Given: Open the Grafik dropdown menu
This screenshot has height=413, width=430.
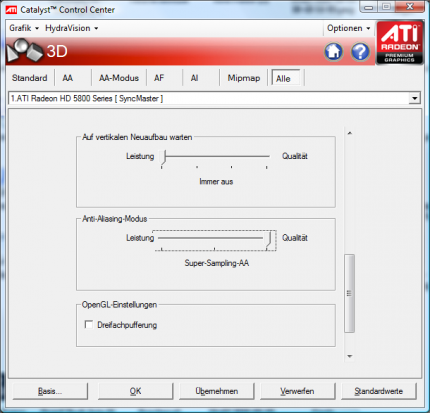Looking at the screenshot, I should coord(24,28).
